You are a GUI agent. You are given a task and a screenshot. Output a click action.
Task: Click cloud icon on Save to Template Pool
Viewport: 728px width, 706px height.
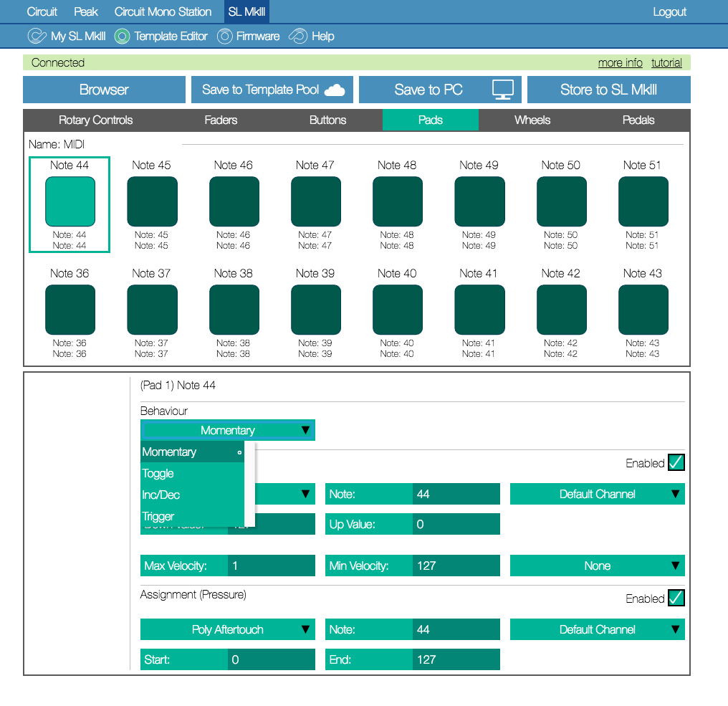[335, 90]
